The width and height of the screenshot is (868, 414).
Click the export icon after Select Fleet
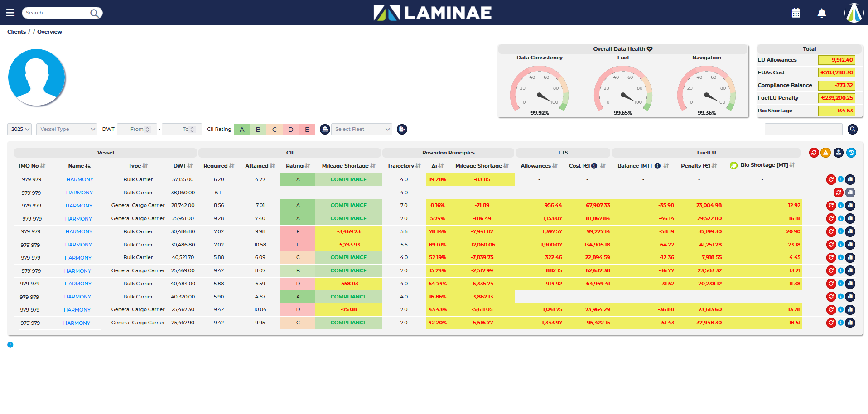[402, 130]
